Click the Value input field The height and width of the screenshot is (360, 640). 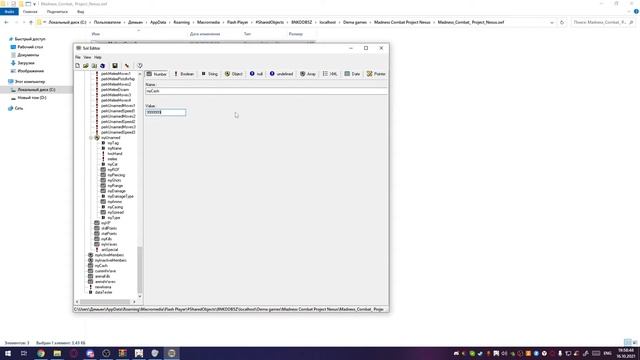click(166, 112)
